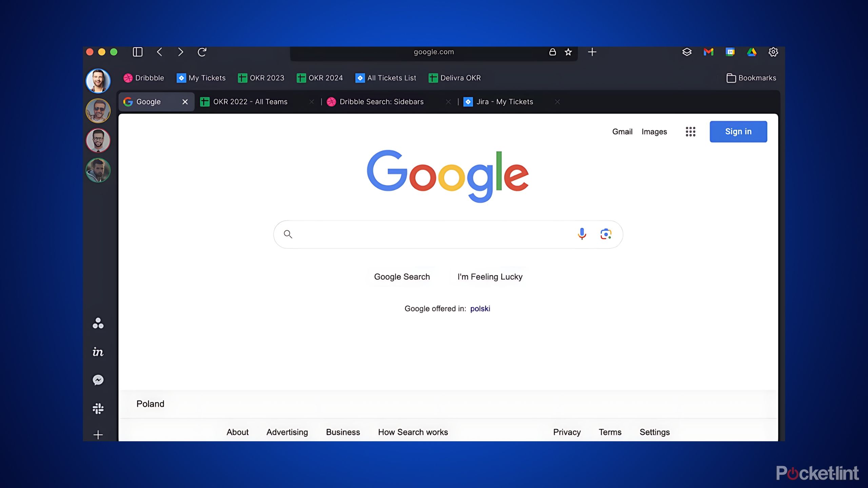Switch to OKR 2022 All Teams tab

[x=250, y=101]
